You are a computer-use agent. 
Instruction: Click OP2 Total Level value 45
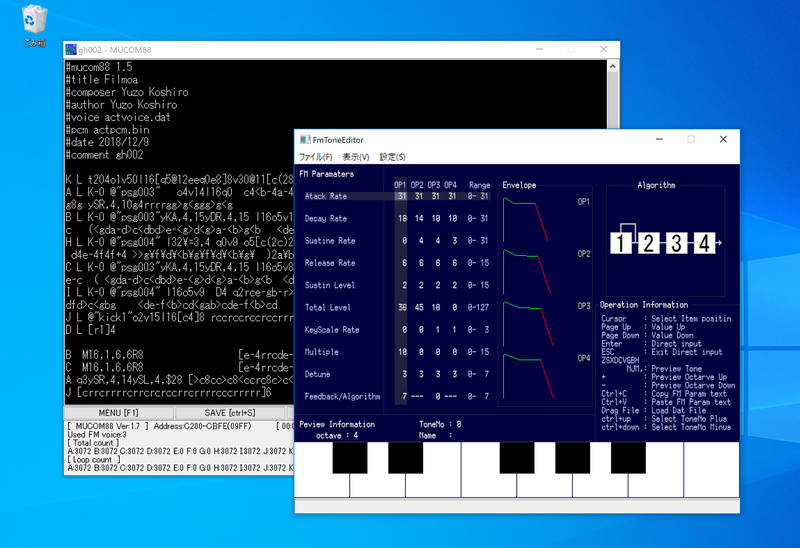tap(419, 308)
